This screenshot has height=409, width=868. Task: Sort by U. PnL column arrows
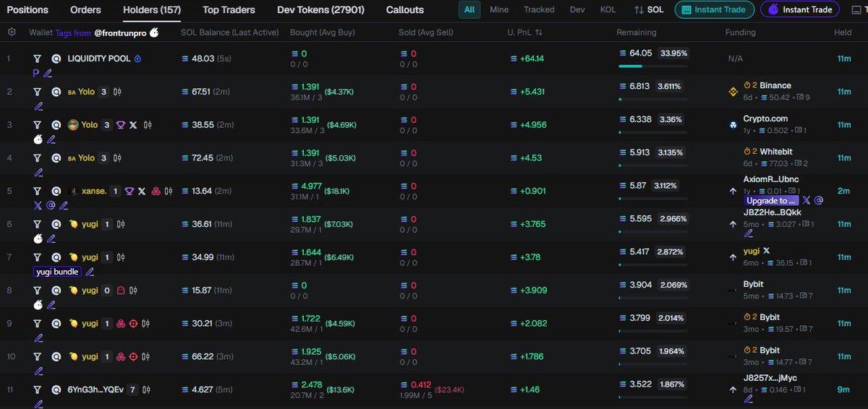[x=539, y=33]
